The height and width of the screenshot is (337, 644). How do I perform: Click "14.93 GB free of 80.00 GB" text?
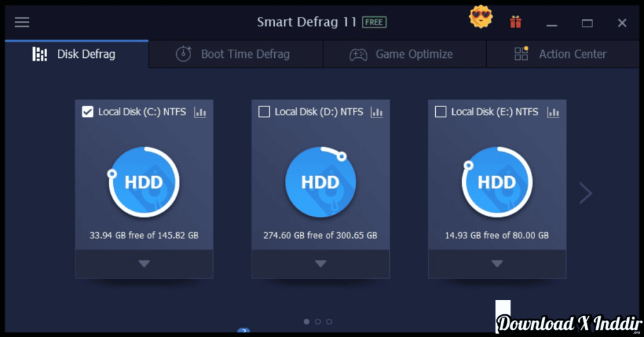click(497, 236)
